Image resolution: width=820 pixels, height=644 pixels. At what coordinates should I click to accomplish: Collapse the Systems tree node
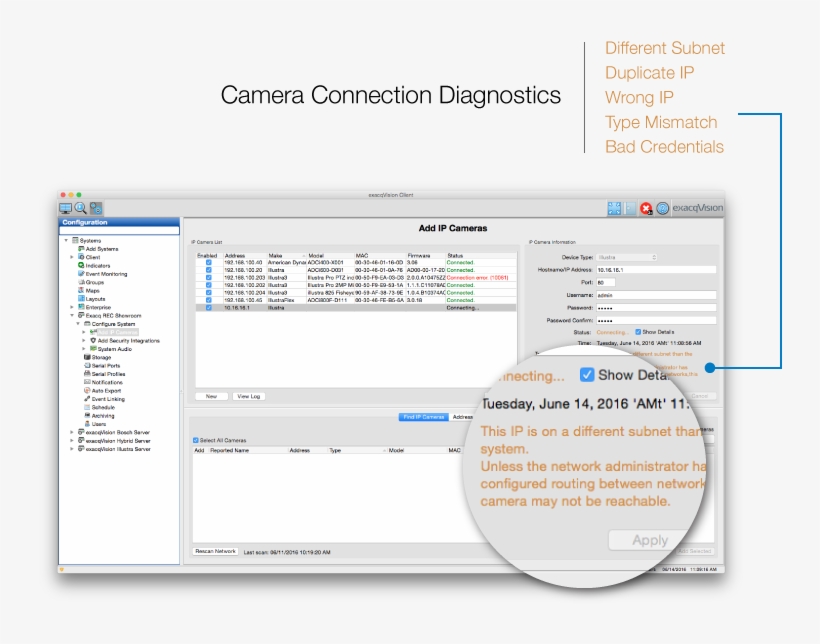click(x=66, y=241)
